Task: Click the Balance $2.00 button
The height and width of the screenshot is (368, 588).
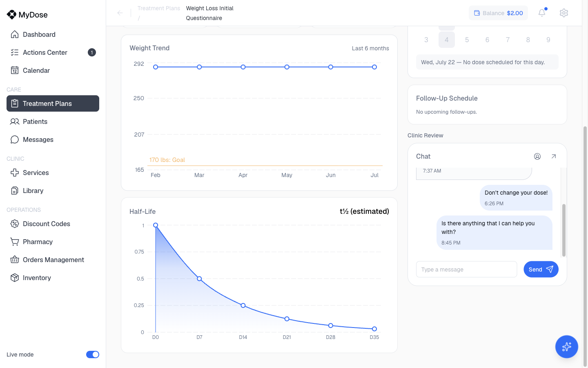Action: tap(498, 13)
